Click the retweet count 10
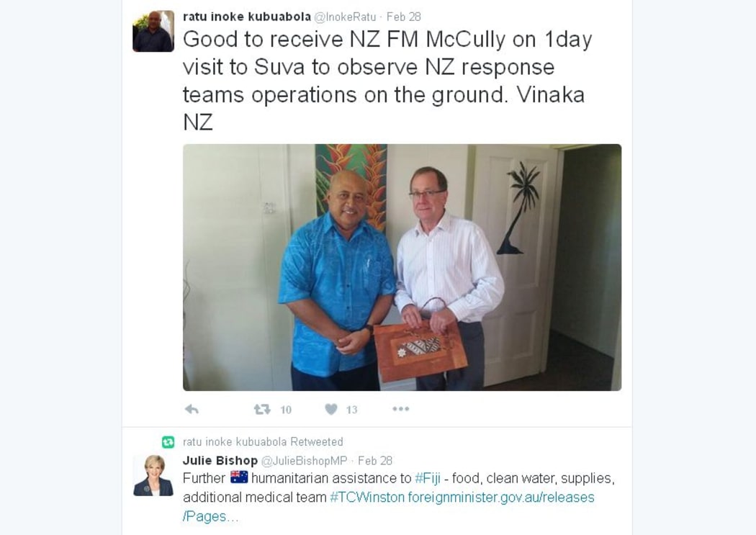This screenshot has height=535, width=756. 286,410
